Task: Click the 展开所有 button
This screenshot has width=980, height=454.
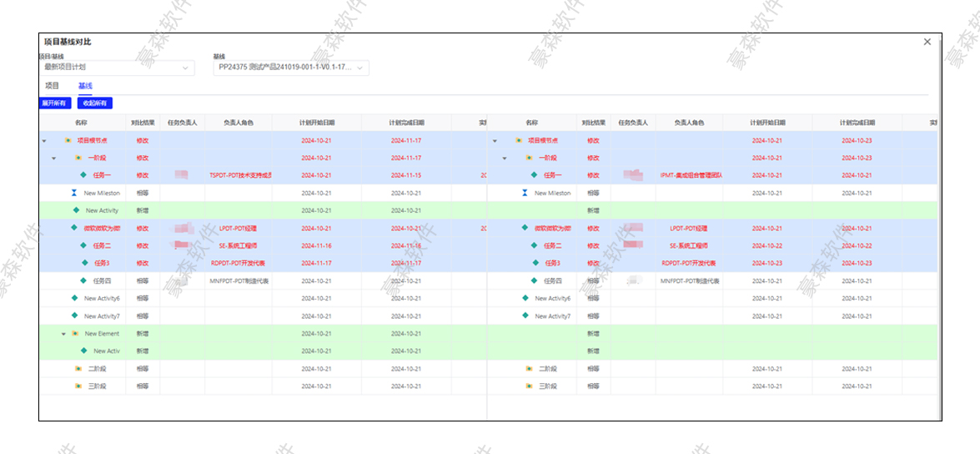Action: [x=54, y=103]
